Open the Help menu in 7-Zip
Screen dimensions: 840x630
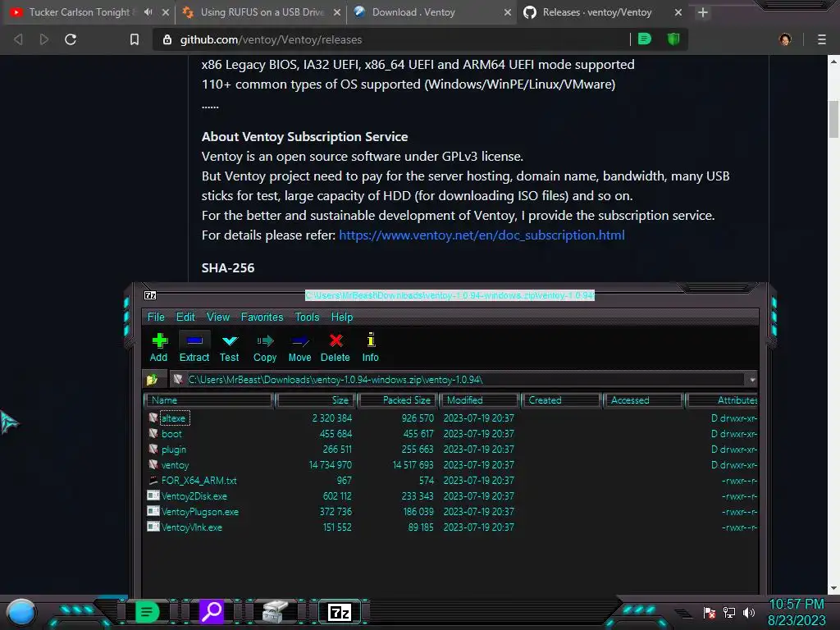pyautogui.click(x=342, y=317)
